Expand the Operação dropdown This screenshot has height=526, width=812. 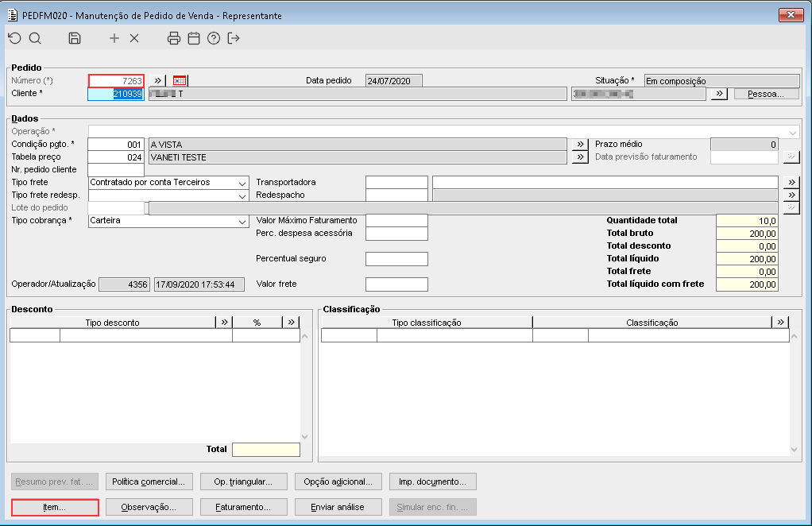pos(793,132)
